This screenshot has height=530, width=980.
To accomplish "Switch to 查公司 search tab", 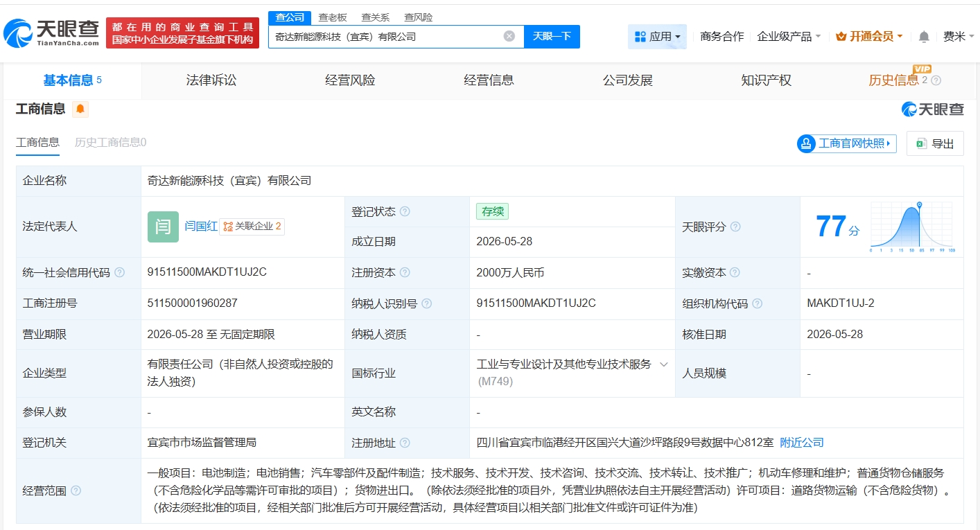I will (290, 17).
